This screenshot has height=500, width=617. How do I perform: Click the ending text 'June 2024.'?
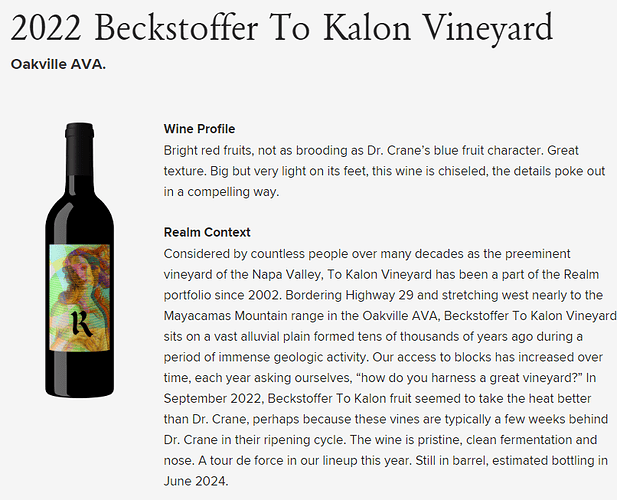(x=196, y=481)
